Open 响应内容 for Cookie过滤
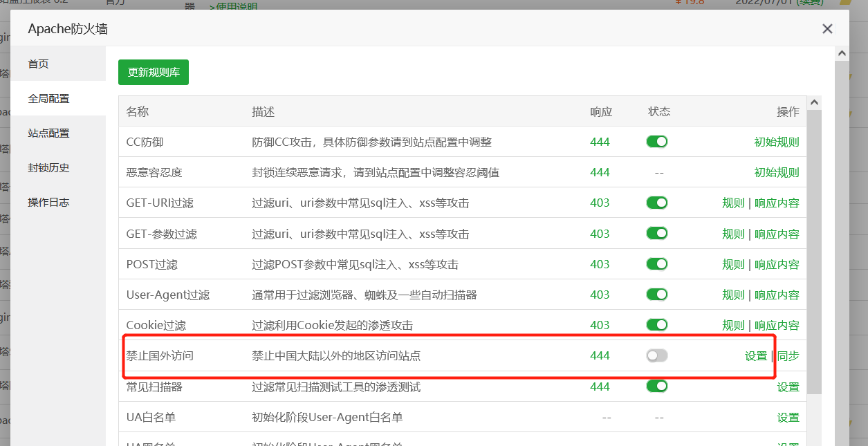 coord(777,325)
